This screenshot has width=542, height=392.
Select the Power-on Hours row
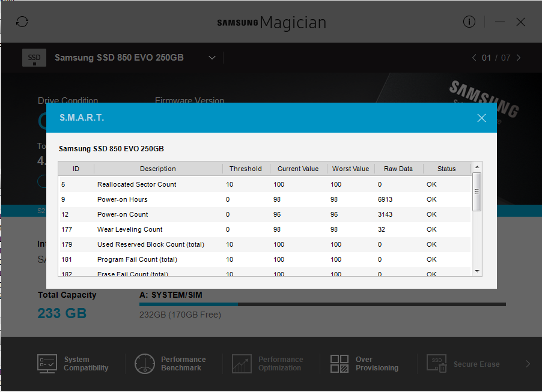pyautogui.click(x=264, y=199)
